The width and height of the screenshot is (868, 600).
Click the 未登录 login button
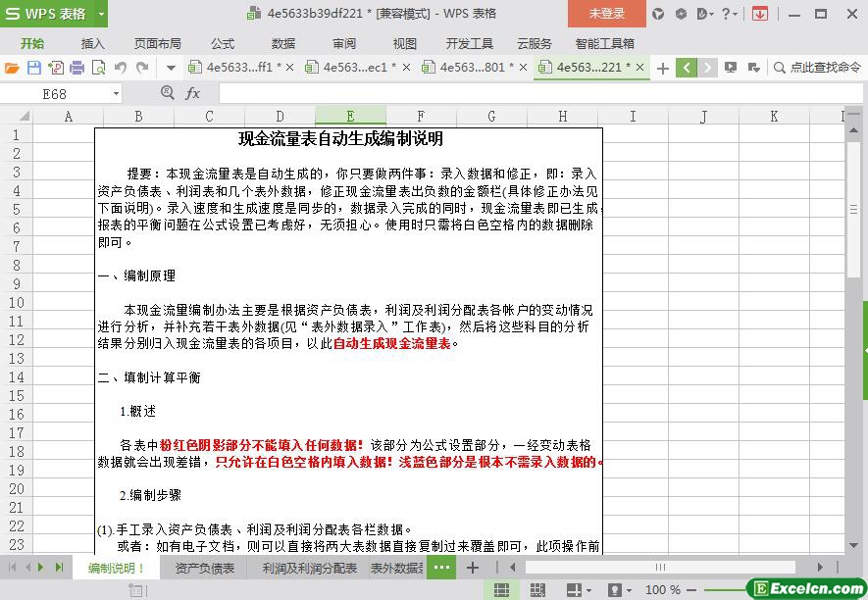(606, 14)
